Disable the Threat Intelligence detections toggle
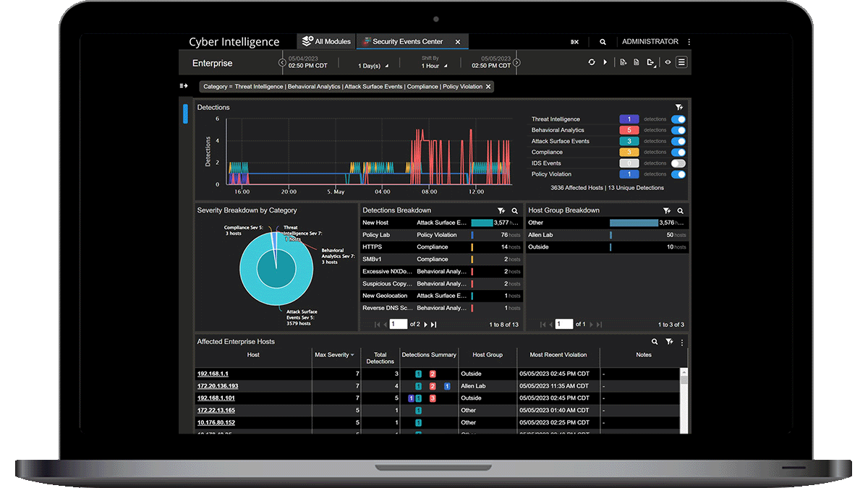Screen dimensions: 868x488 [678, 119]
